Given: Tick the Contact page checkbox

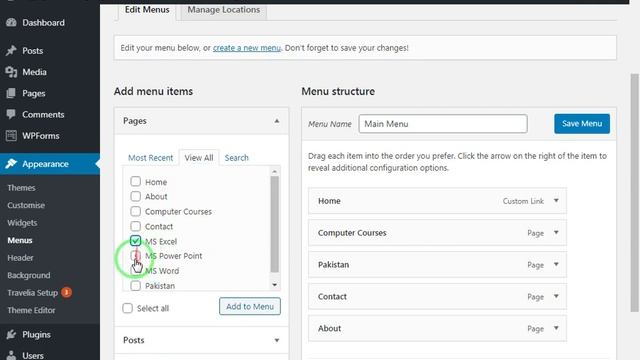Looking at the screenshot, I should [x=136, y=226].
